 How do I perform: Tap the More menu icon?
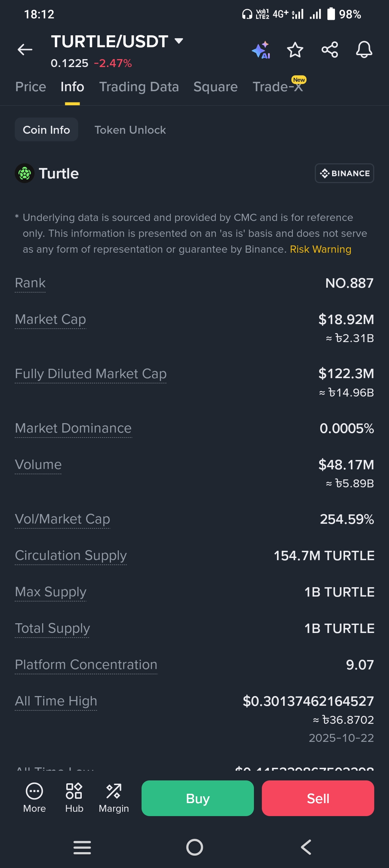pos(35,798)
